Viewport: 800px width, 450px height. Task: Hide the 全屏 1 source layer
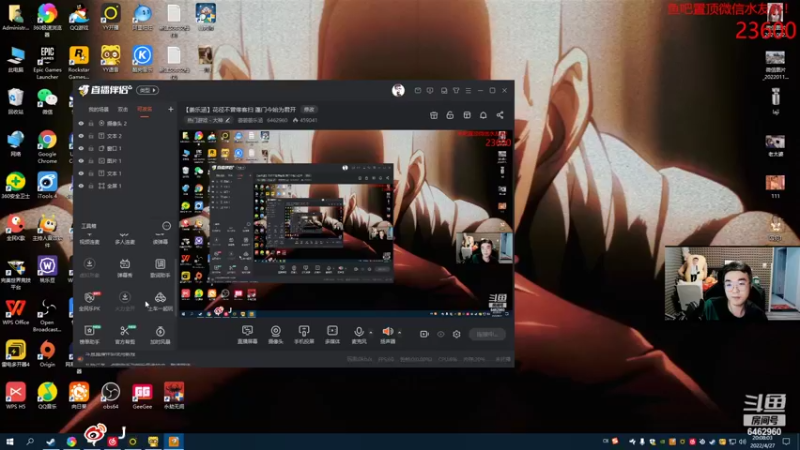pyautogui.click(x=81, y=186)
